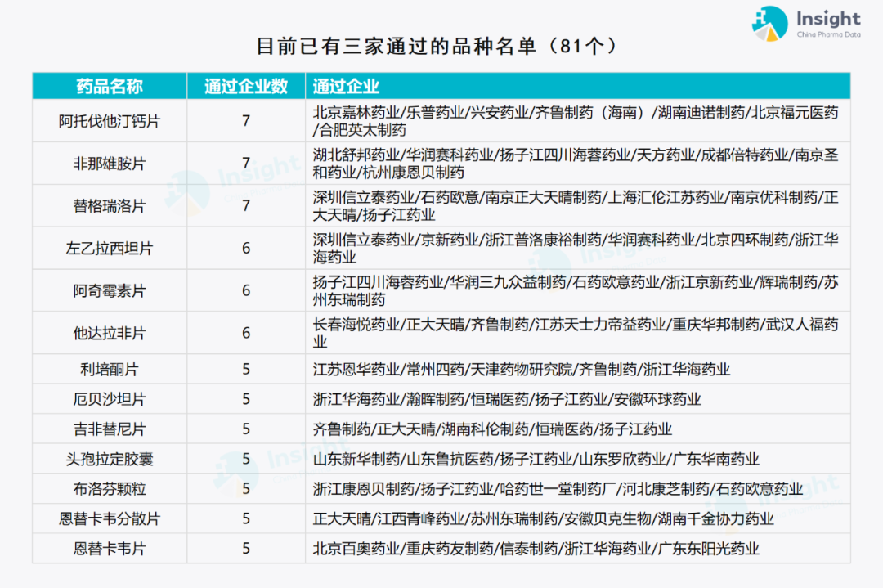Click companies list starting 北京百奥药业

click(x=536, y=549)
